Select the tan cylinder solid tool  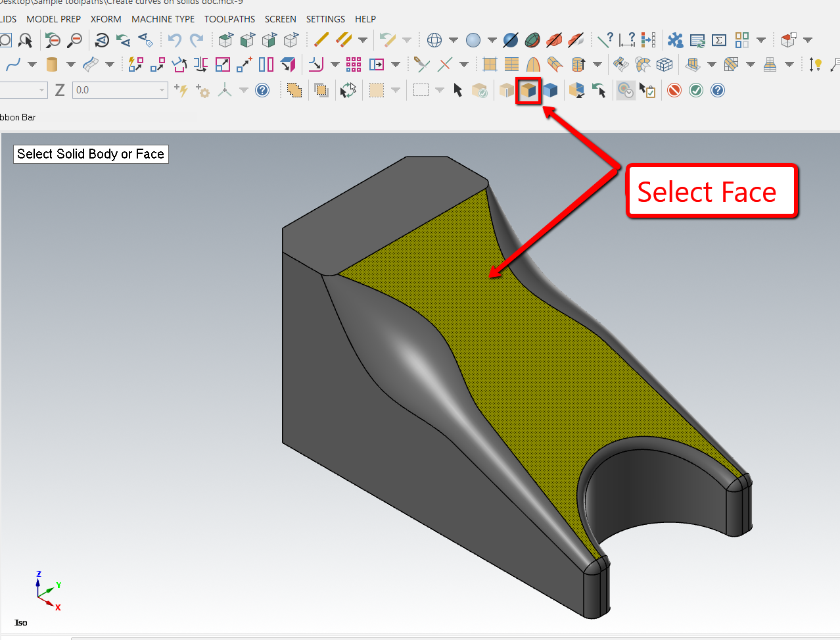click(52, 64)
